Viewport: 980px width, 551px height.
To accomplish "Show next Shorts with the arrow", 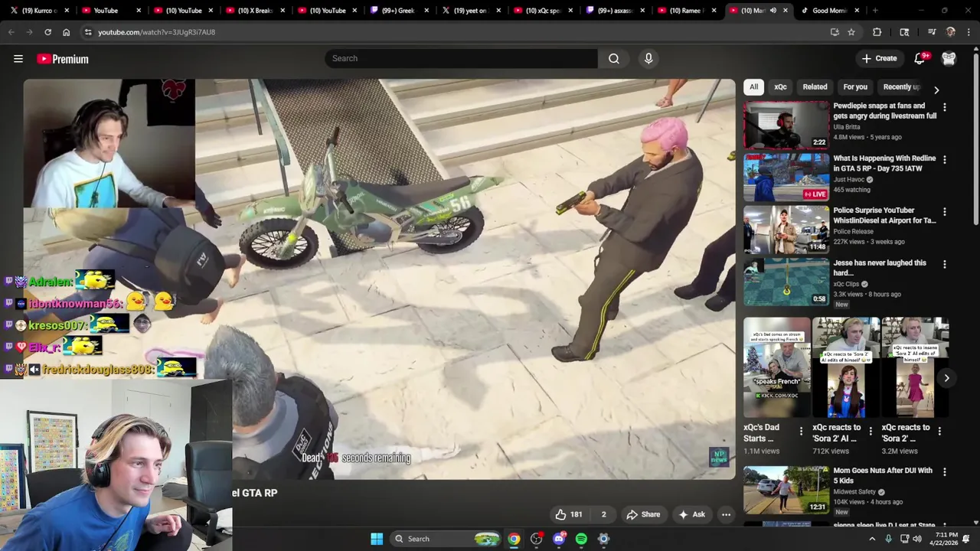I will pos(946,378).
